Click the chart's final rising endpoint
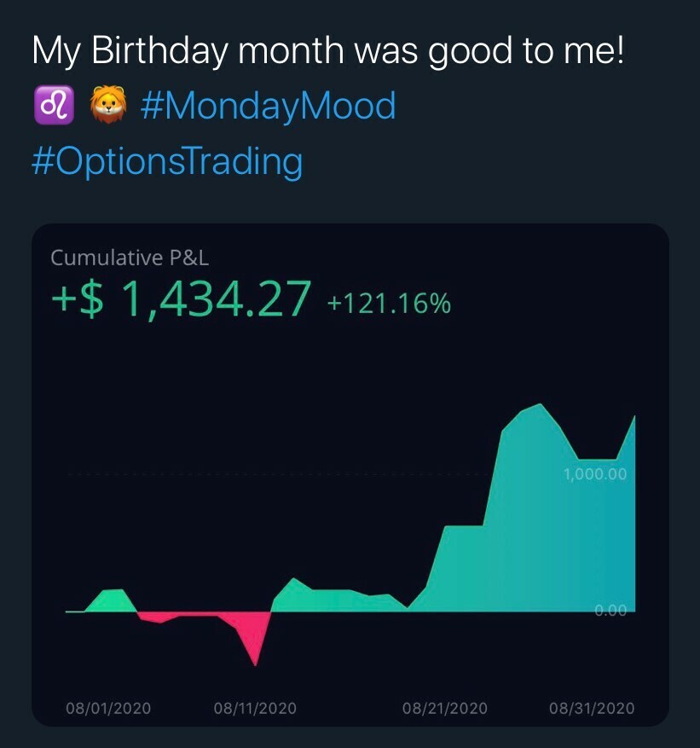Image resolution: width=700 pixels, height=748 pixels. tap(634, 417)
